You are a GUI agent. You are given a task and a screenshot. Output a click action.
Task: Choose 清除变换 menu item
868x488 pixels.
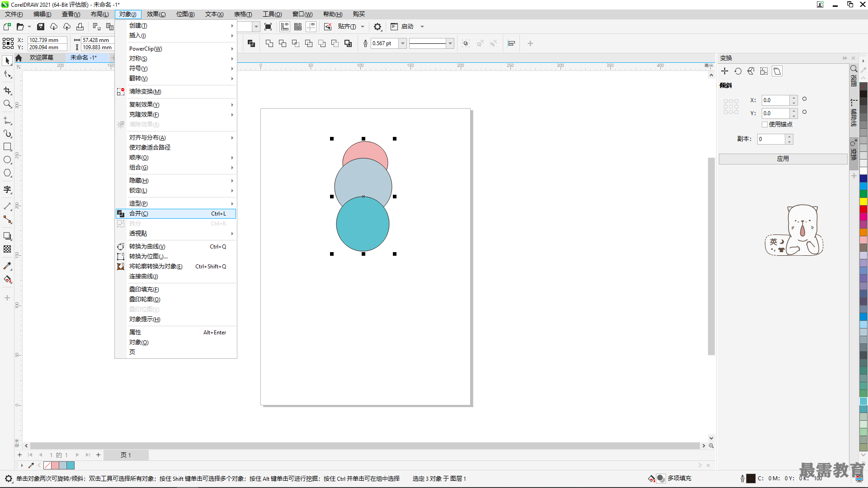[x=176, y=92]
